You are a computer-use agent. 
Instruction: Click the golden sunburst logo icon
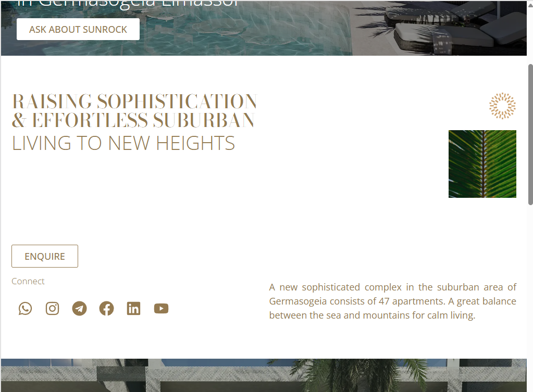click(502, 106)
